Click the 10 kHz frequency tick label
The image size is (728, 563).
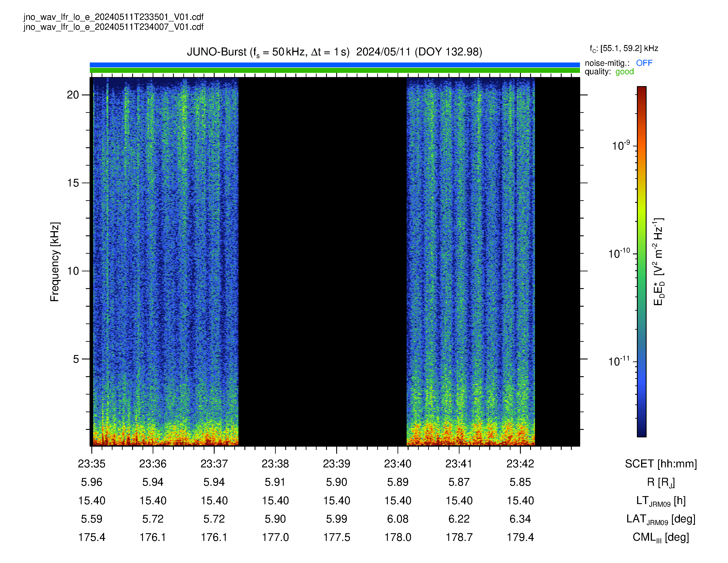point(73,271)
